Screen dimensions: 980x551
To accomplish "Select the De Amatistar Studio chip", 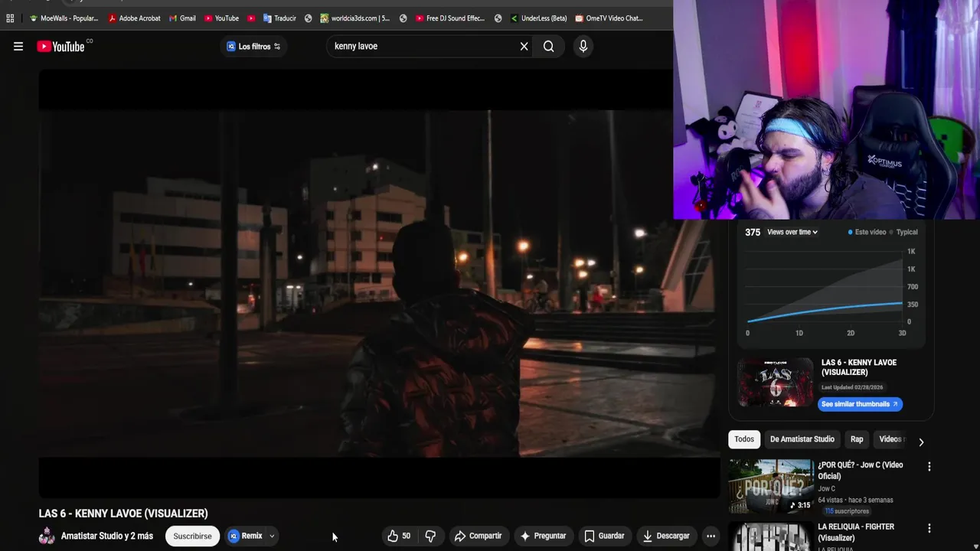I will (x=802, y=439).
